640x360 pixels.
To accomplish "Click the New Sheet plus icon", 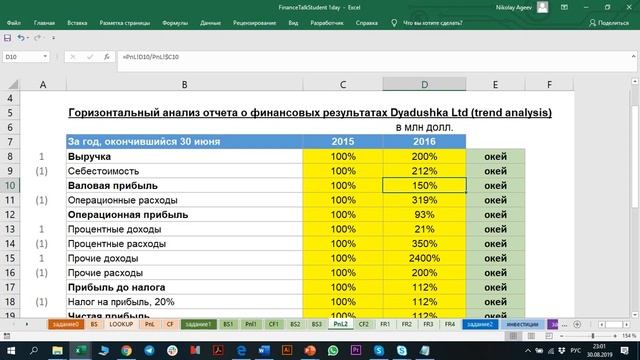I will [577, 324].
